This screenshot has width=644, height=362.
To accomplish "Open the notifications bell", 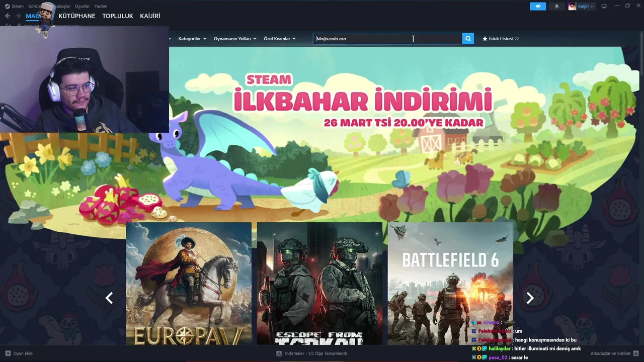I will pyautogui.click(x=556, y=6).
